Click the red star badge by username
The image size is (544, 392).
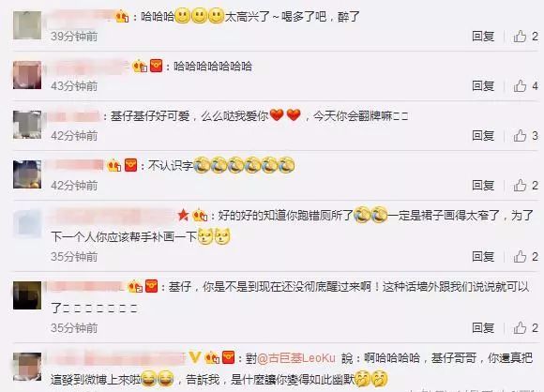pos(183,216)
